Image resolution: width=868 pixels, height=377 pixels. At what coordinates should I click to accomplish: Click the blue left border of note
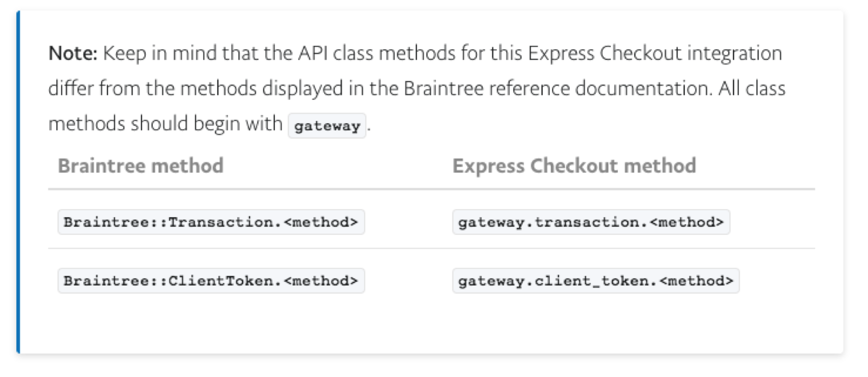[19, 183]
